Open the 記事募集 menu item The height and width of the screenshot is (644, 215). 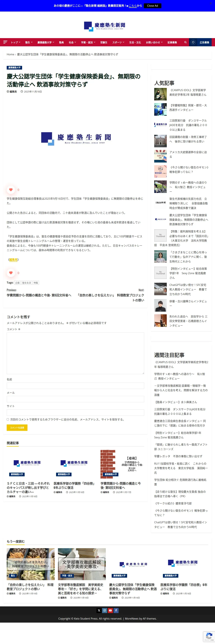click(x=172, y=42)
